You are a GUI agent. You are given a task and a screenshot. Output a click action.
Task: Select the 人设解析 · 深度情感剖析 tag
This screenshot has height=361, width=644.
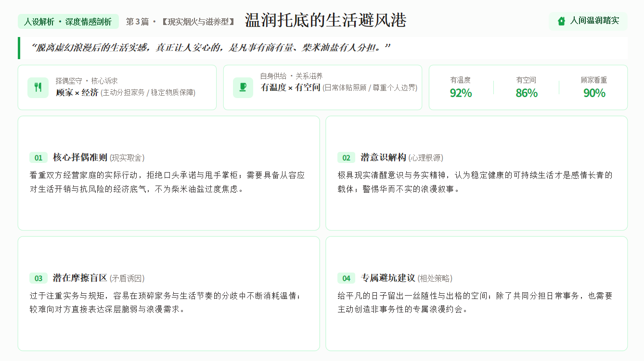[x=68, y=22]
